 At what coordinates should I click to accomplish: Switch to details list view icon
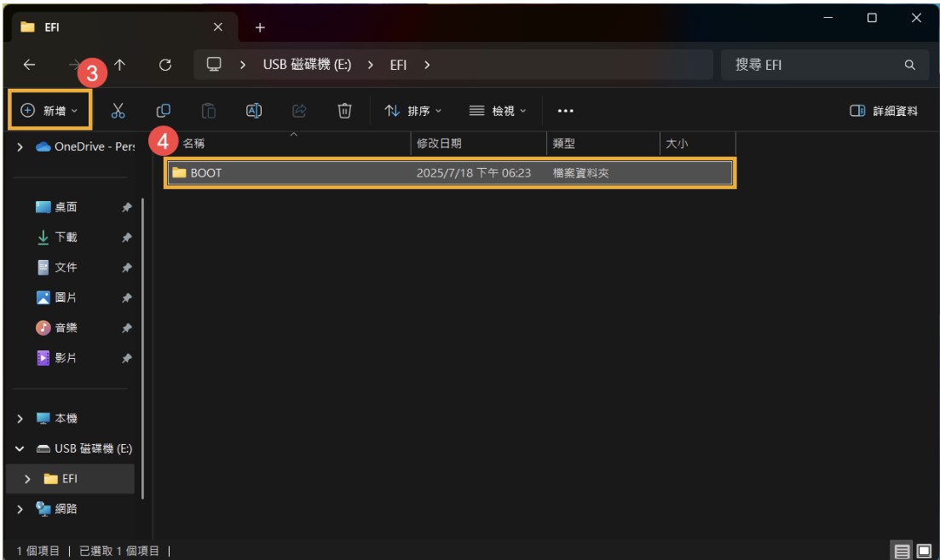pyautogui.click(x=903, y=551)
